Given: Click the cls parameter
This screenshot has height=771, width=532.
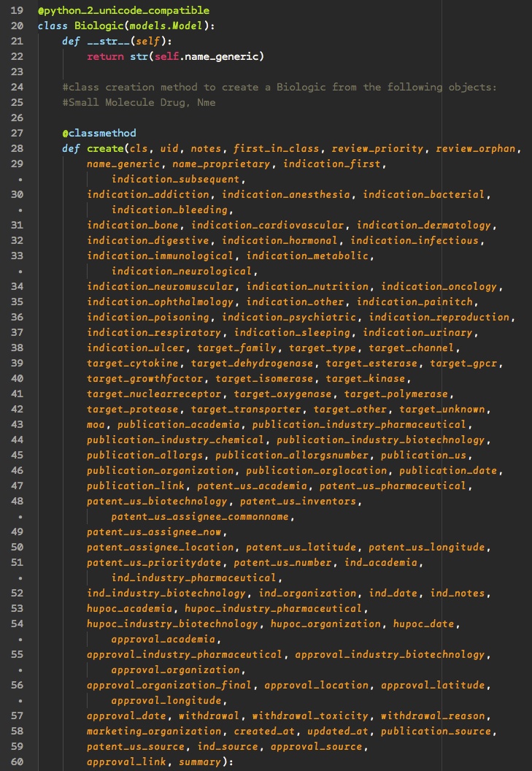Looking at the screenshot, I should [x=139, y=148].
